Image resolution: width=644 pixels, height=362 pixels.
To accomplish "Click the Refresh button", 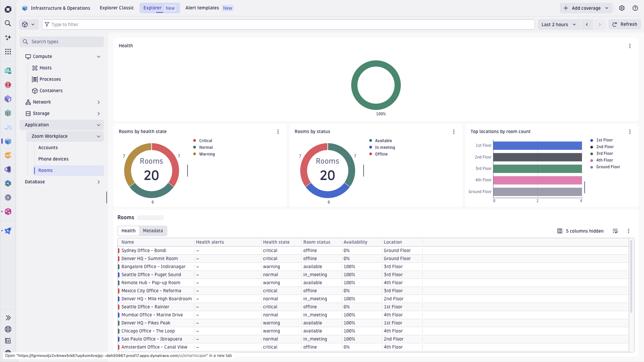I will coord(625,24).
